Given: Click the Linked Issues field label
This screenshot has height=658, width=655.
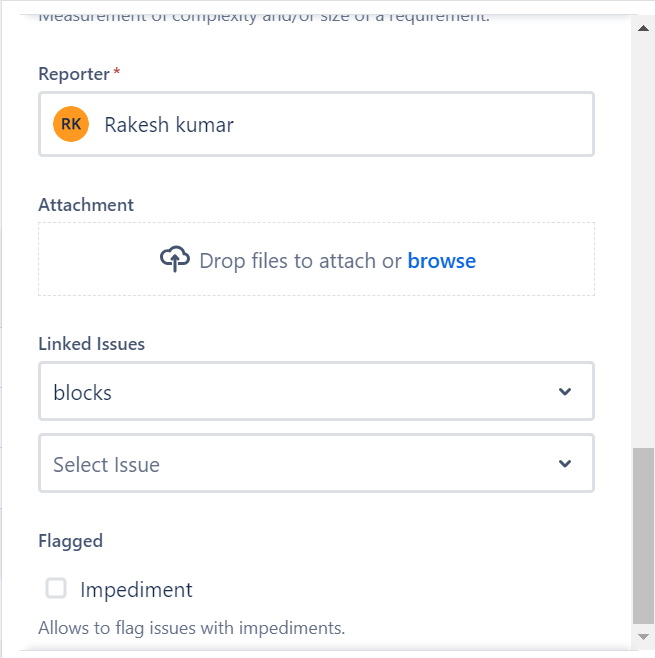Looking at the screenshot, I should pos(91,344).
